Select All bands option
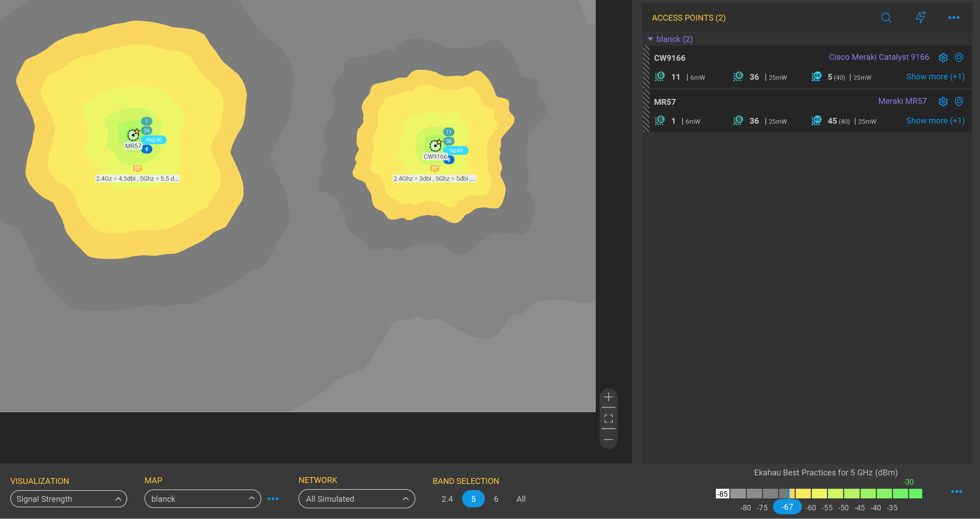The height and width of the screenshot is (519, 980). [x=521, y=499]
